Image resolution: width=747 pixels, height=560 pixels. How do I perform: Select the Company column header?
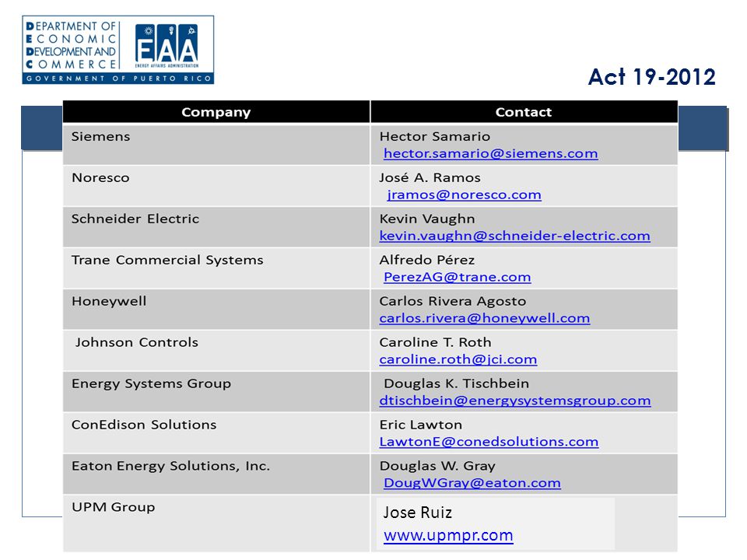pyautogui.click(x=216, y=112)
